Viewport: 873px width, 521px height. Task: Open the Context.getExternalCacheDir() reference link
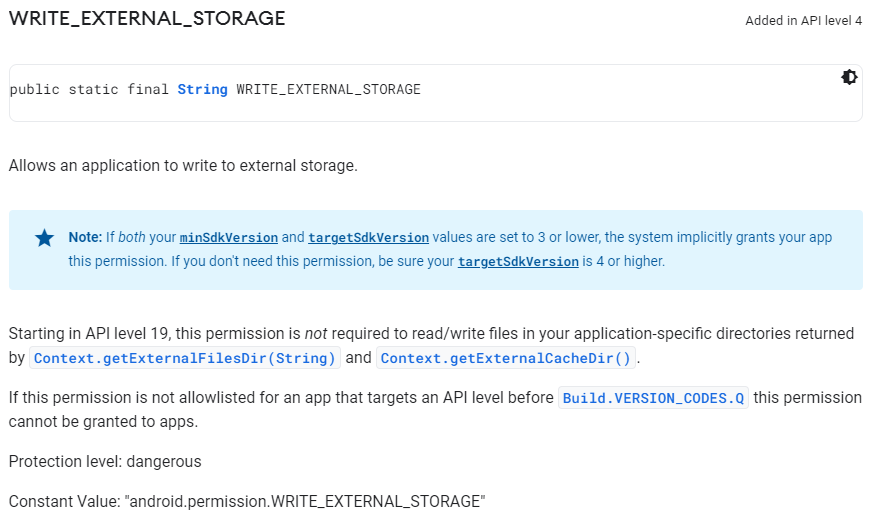506,358
